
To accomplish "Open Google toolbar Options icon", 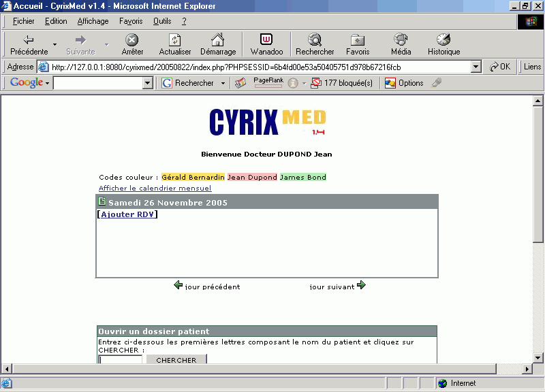I will (x=390, y=83).
